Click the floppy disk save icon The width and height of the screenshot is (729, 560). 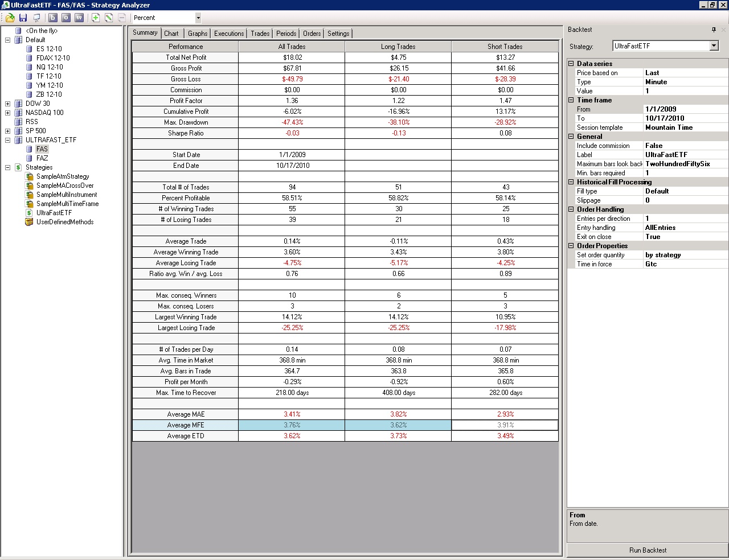23,18
